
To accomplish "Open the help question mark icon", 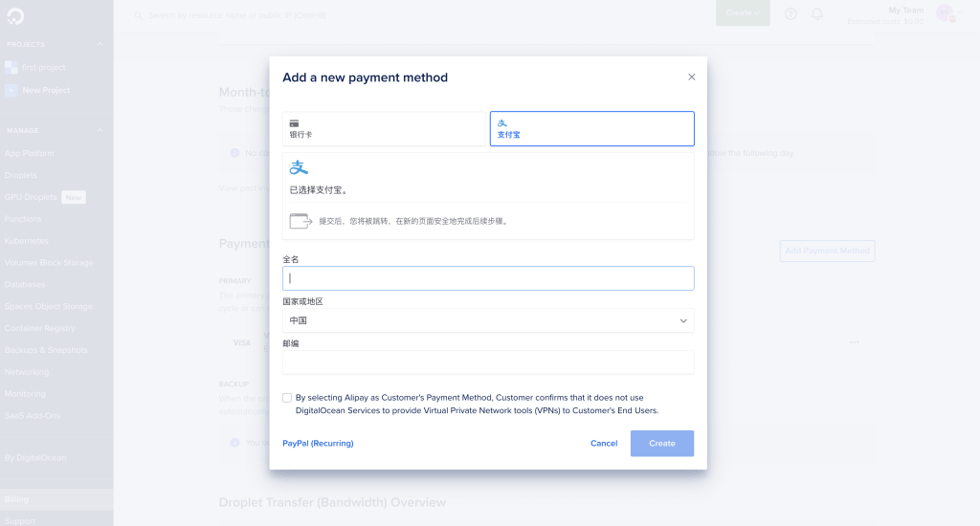I will [x=791, y=13].
